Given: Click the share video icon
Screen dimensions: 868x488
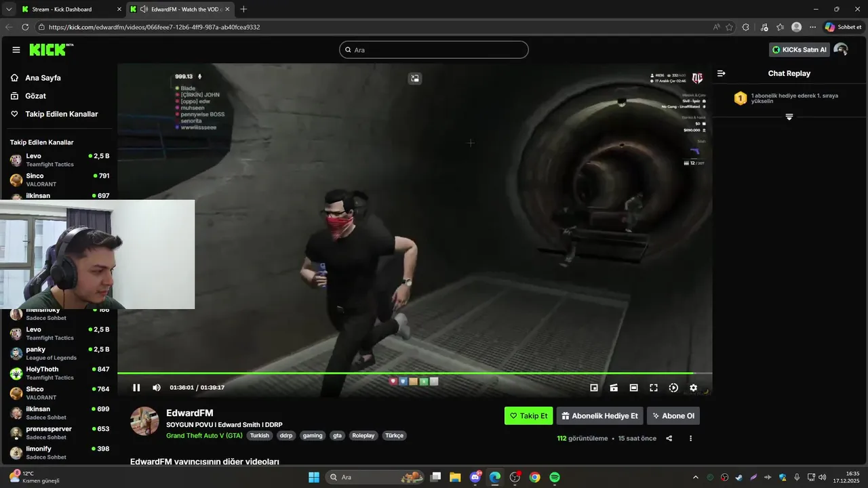Looking at the screenshot, I should click(669, 439).
